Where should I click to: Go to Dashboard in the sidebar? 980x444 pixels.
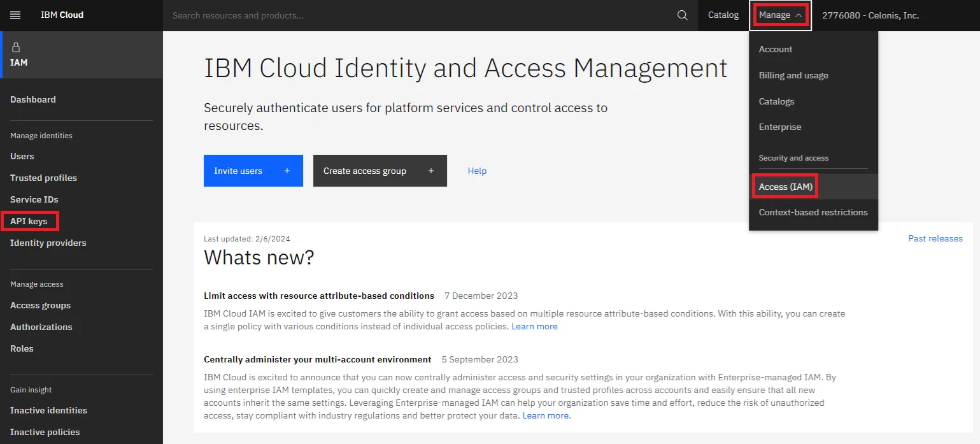pyautogui.click(x=33, y=99)
